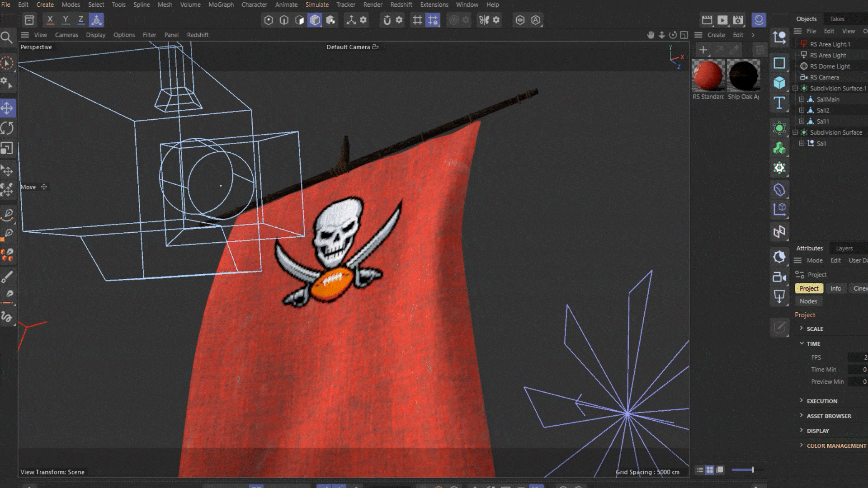Click the viewport pan hand icon
The width and height of the screenshot is (868, 488).
click(x=651, y=35)
